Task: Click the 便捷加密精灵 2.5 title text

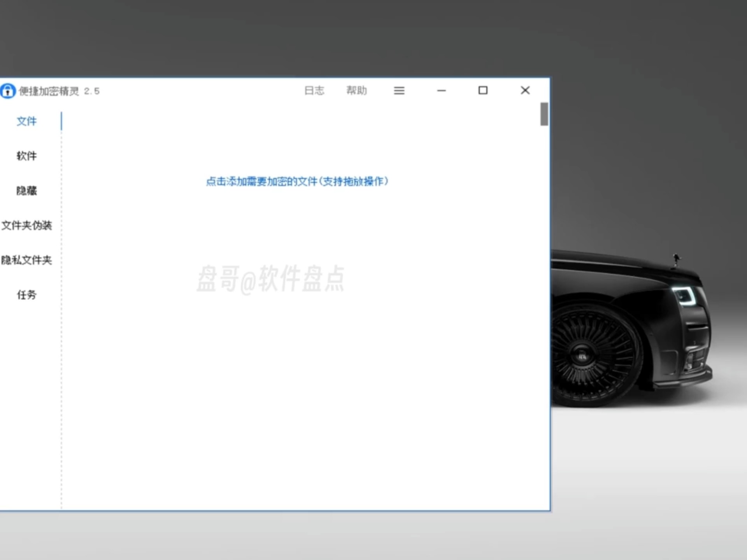Action: click(x=59, y=91)
